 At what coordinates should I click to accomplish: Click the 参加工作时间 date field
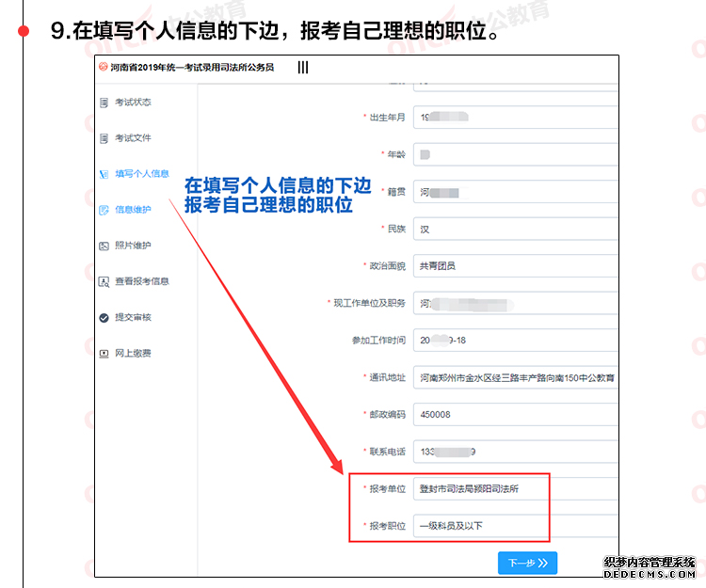[516, 341]
